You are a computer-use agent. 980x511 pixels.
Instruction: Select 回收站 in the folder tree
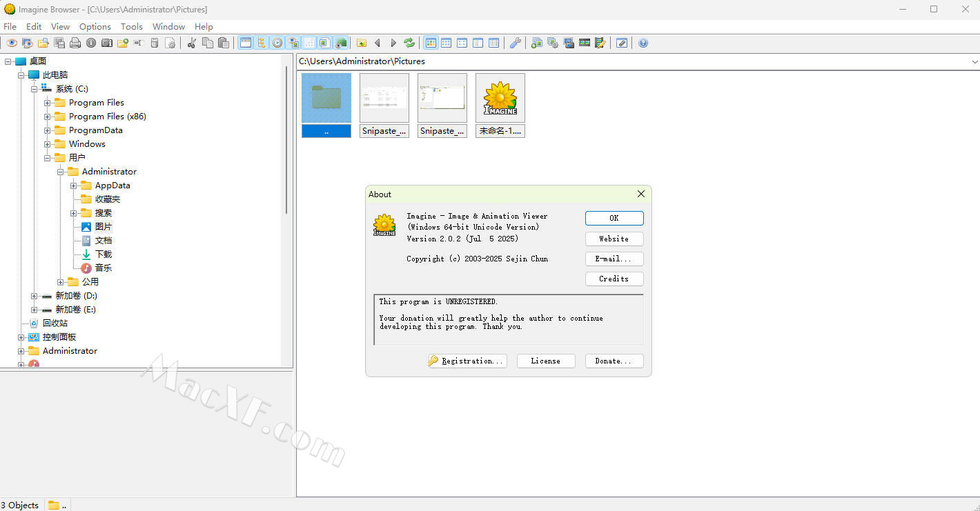(x=55, y=323)
